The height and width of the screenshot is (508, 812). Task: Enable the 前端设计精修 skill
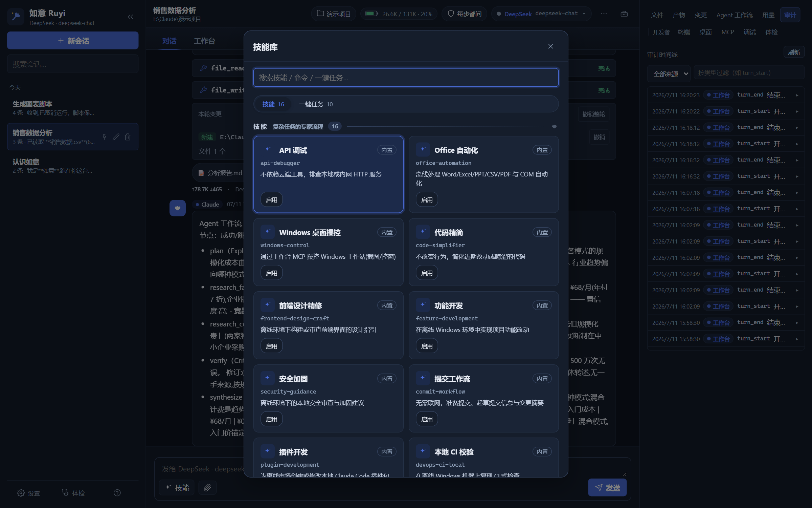click(271, 346)
